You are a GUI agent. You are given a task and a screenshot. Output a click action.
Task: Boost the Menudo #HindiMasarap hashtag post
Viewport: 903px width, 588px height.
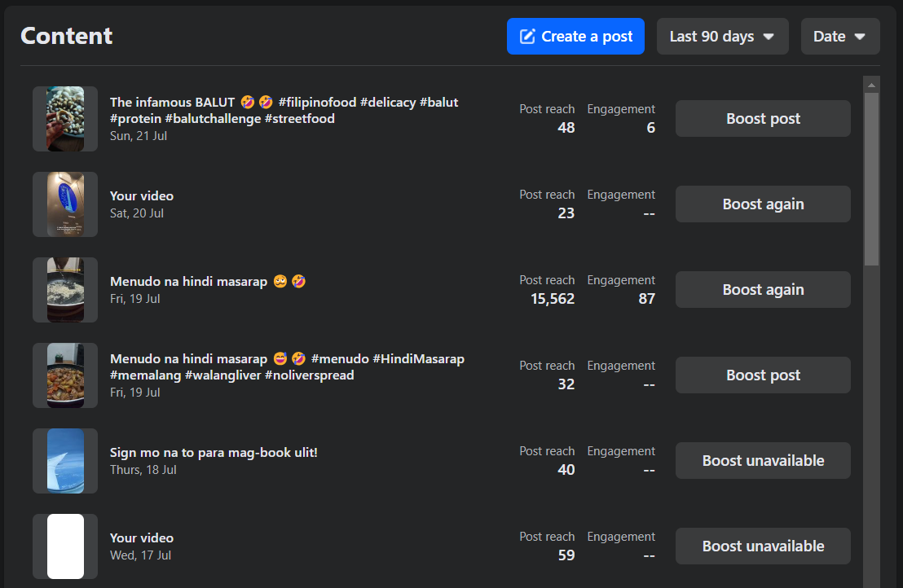coord(763,375)
